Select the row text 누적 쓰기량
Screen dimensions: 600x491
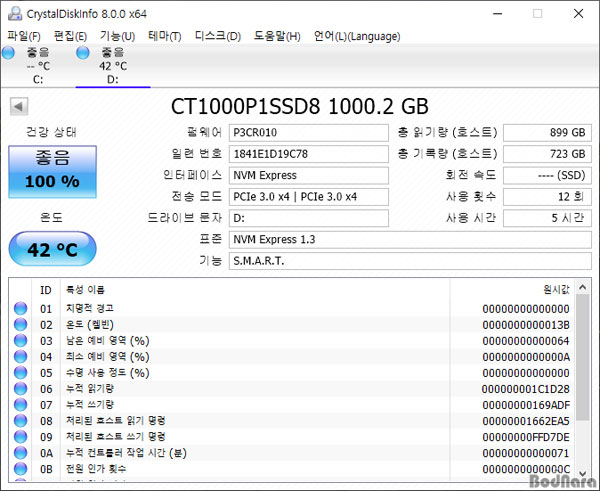click(90, 405)
